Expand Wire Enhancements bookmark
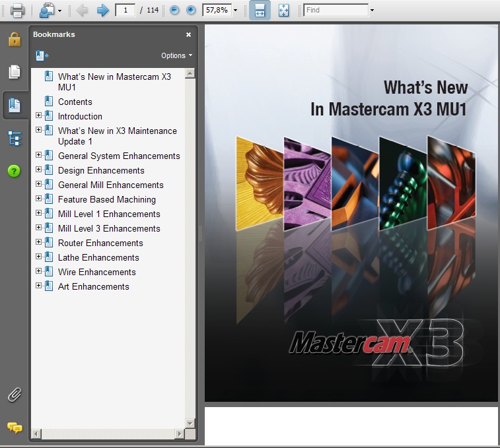This screenshot has width=500, height=448. [38, 271]
